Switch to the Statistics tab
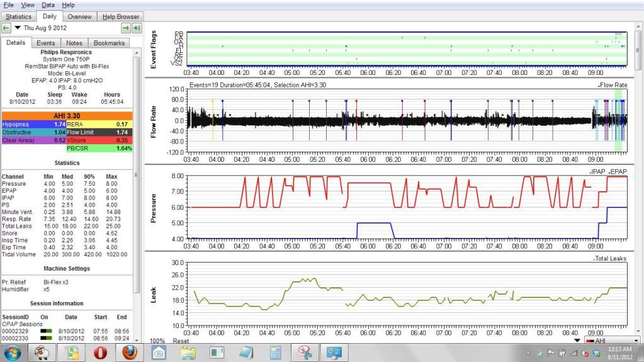The image size is (644, 362). (18, 17)
